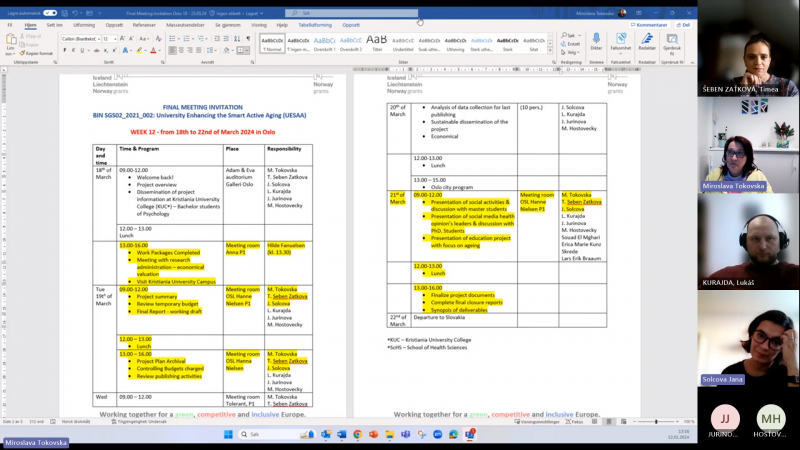
Task: Open the Visning ribbon tab
Action: click(259, 24)
